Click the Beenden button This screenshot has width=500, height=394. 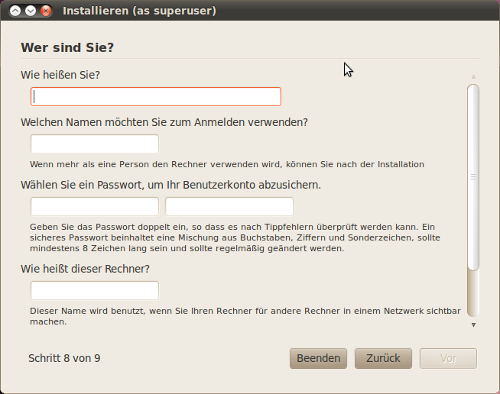[x=318, y=358]
